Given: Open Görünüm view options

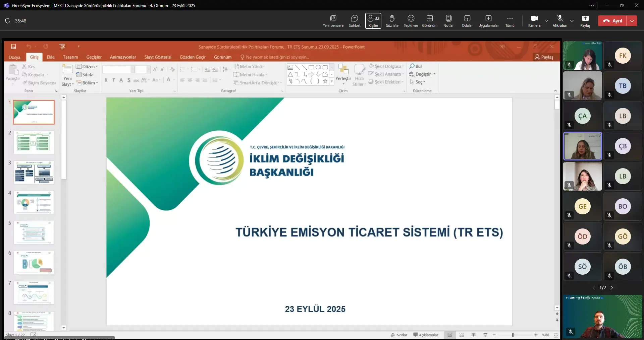Looking at the screenshot, I should click(430, 21).
